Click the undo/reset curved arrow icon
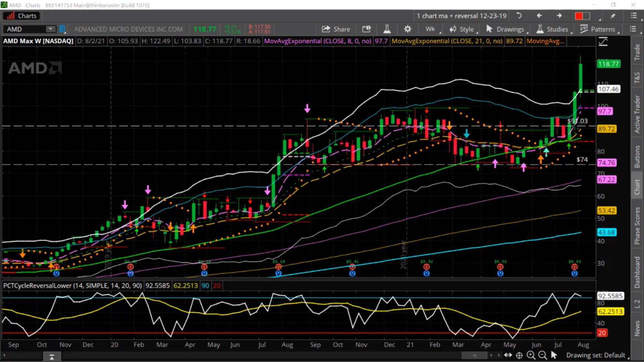The width and height of the screenshot is (644, 362). (x=519, y=16)
